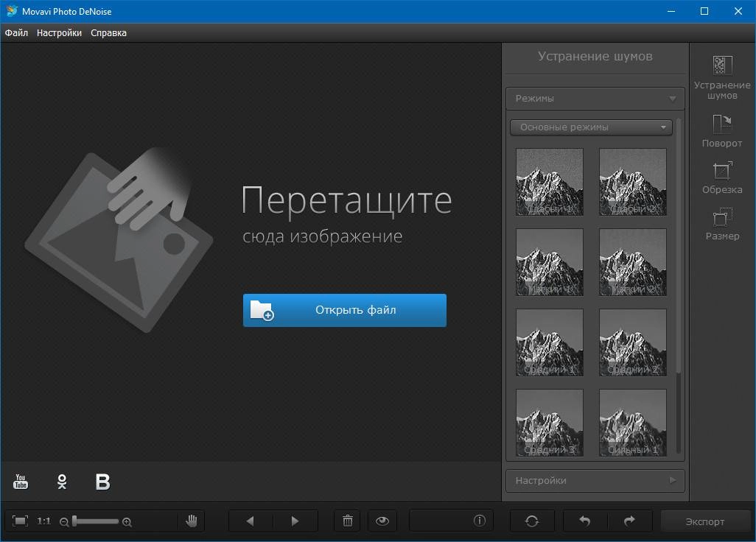Expand the Настройки section at the panel bottom
The width and height of the screenshot is (756, 542).
(595, 480)
